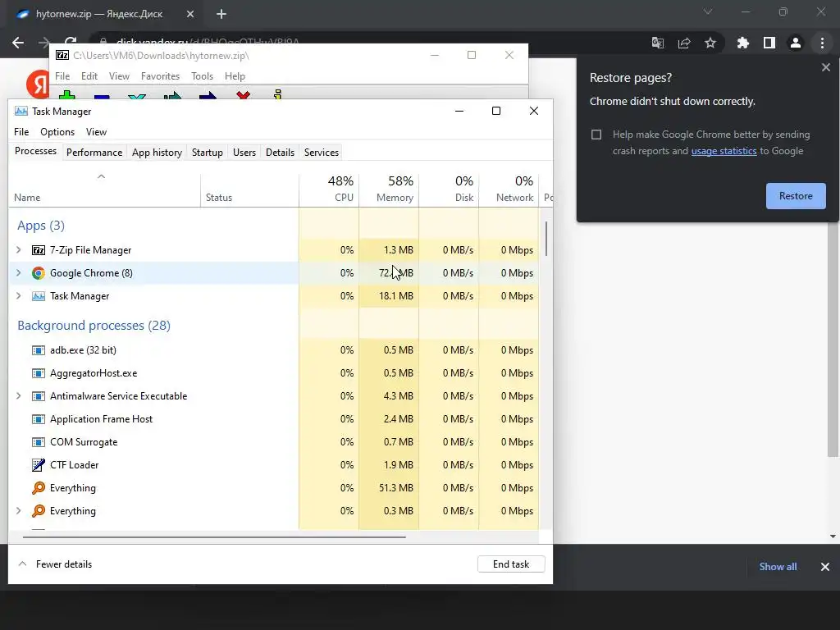Open the Chrome three-dot menu
The width and height of the screenshot is (840, 630).
tap(822, 43)
